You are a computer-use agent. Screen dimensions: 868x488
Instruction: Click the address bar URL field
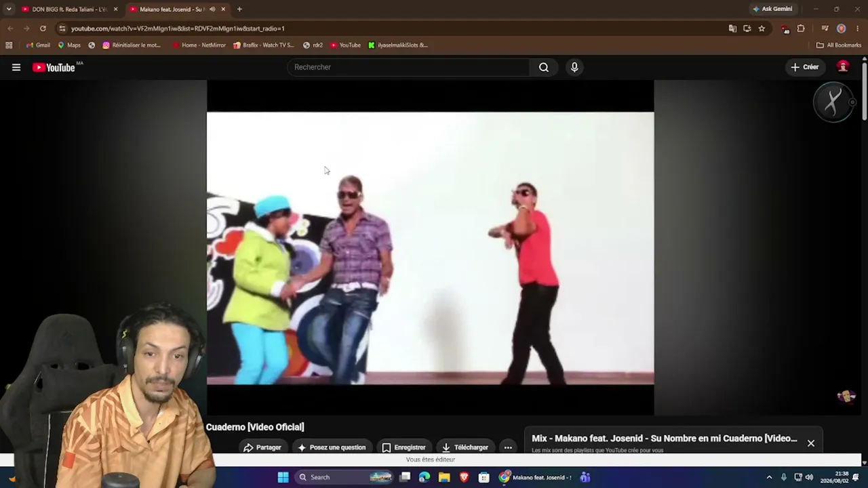[393, 28]
